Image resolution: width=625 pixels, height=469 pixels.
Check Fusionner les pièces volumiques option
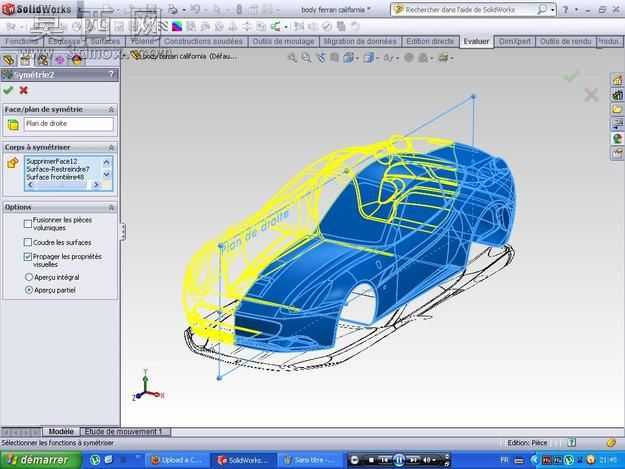point(28,224)
